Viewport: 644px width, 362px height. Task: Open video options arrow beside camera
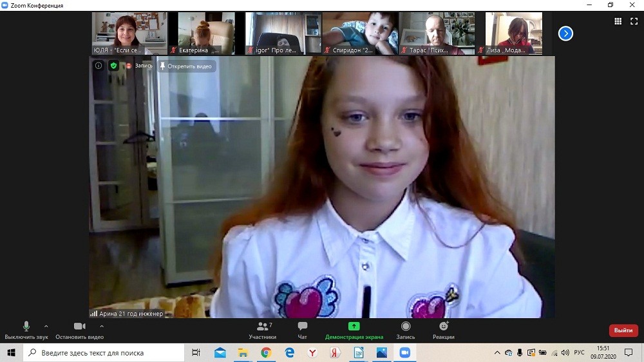[x=102, y=326]
